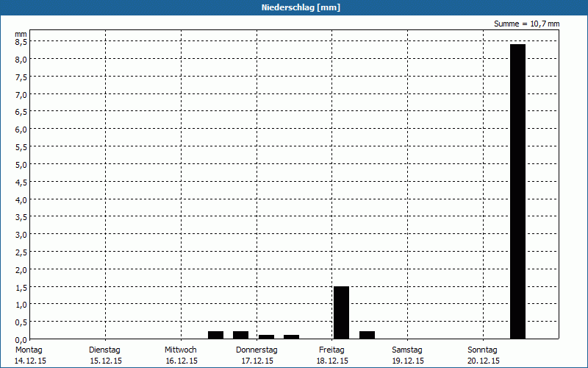588x368 pixels.
Task: Click the date 16.12.15
Action: click(182, 361)
